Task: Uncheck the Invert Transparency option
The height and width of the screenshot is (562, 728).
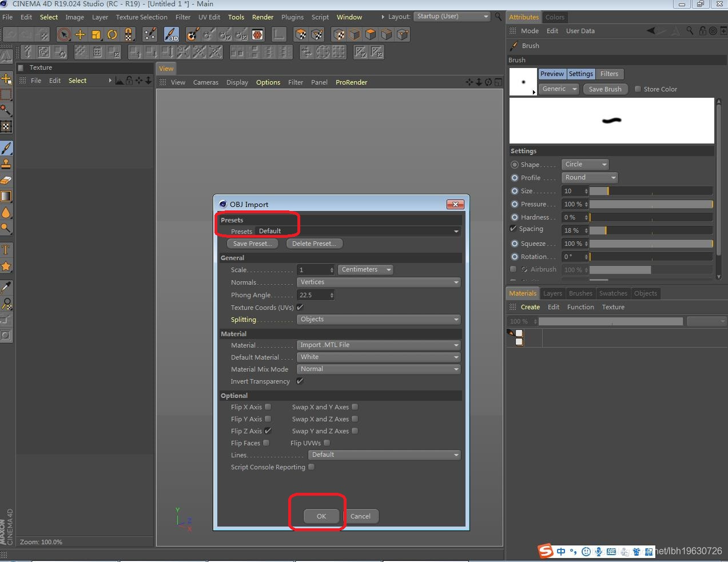Action: (x=300, y=381)
